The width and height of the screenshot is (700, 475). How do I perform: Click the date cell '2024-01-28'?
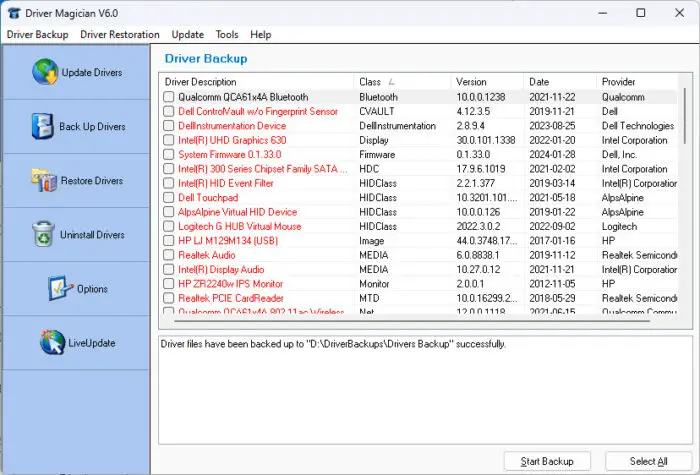click(x=552, y=154)
